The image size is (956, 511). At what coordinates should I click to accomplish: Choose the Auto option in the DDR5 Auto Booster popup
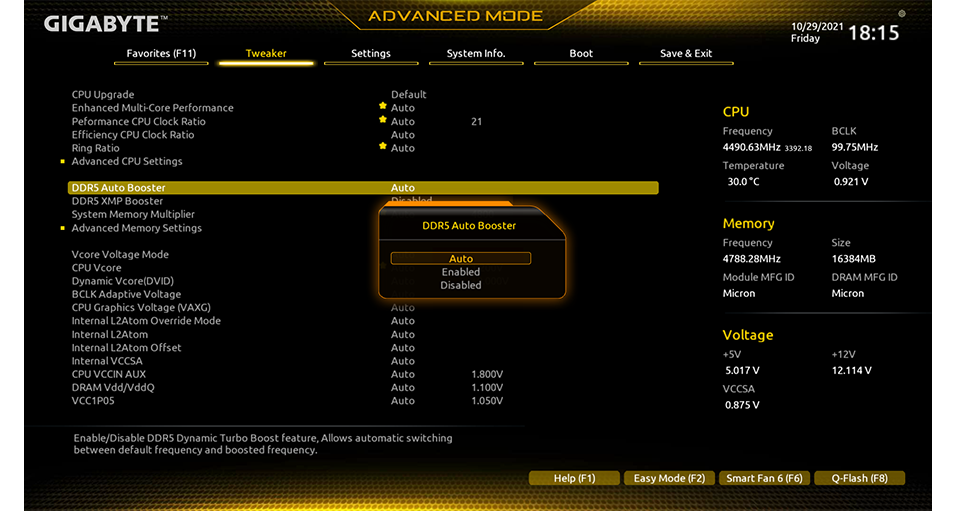(x=460, y=258)
